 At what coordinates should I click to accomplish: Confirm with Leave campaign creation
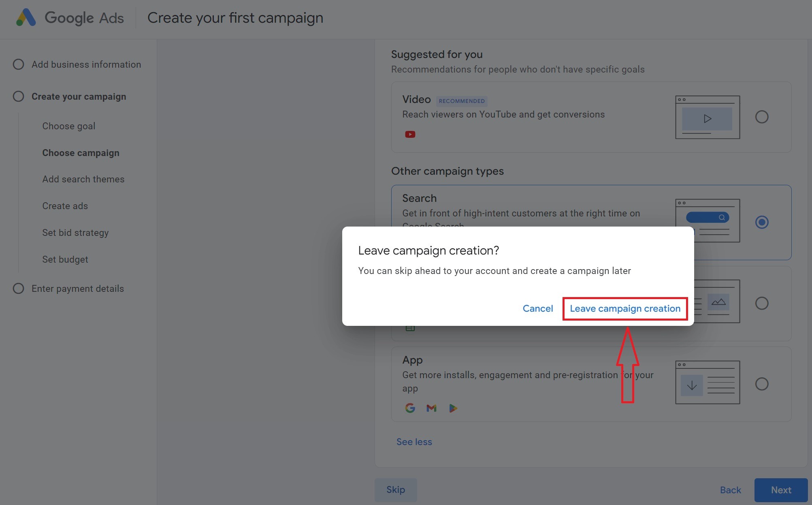[625, 308]
